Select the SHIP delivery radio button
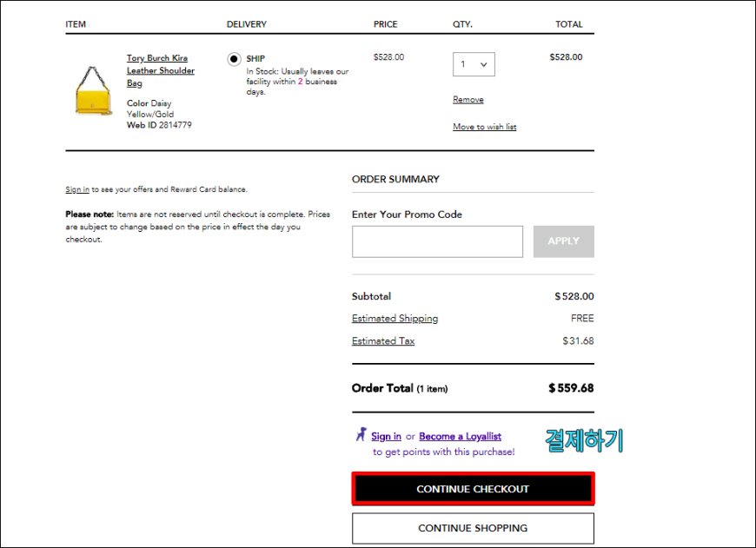 tap(234, 59)
